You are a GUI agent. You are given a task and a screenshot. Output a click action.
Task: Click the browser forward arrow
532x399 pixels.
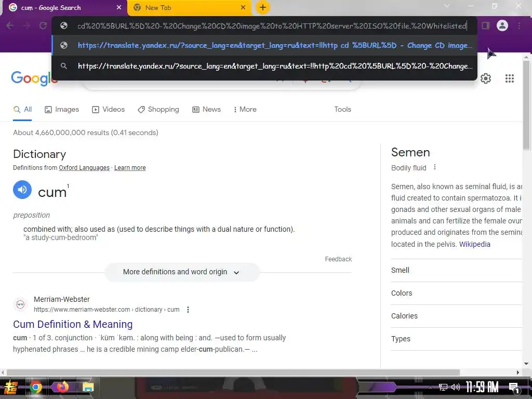click(26, 26)
